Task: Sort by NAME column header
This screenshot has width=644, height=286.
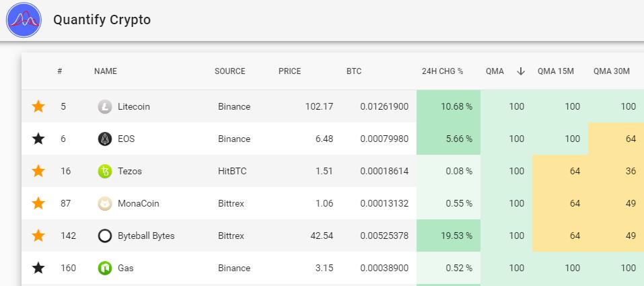Action: pyautogui.click(x=106, y=71)
